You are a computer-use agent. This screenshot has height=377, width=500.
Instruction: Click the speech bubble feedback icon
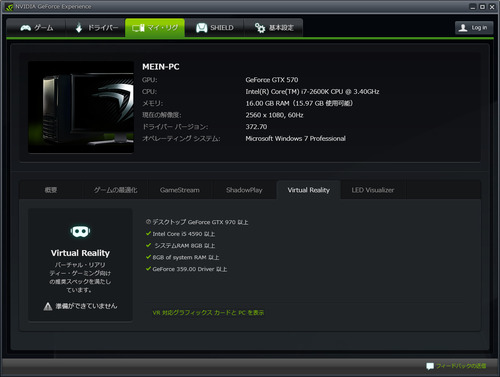pyautogui.click(x=430, y=366)
